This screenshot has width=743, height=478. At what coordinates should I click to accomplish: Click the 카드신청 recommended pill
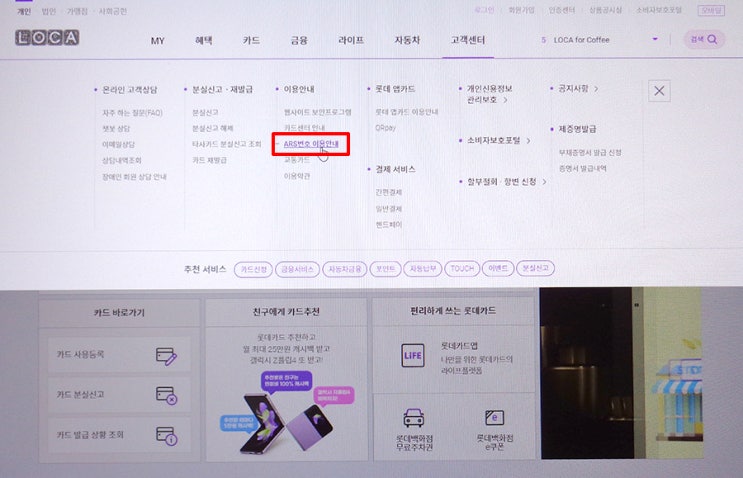254,270
